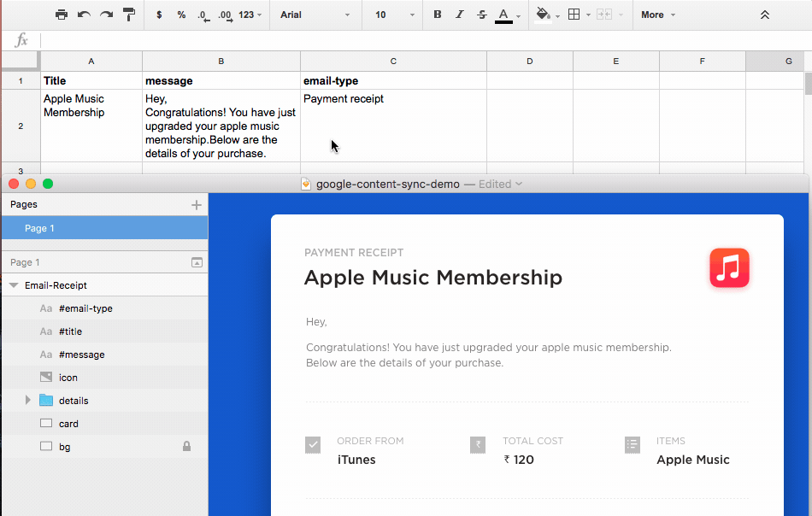812x516 pixels.
Task: Open the More toolbar menu
Action: tap(657, 15)
